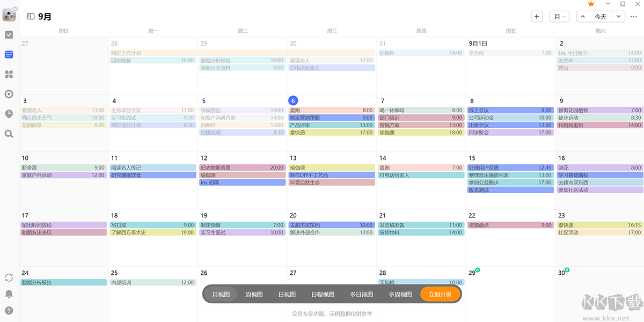Go to next month with down chevron
644x322 pixels.
619,17
